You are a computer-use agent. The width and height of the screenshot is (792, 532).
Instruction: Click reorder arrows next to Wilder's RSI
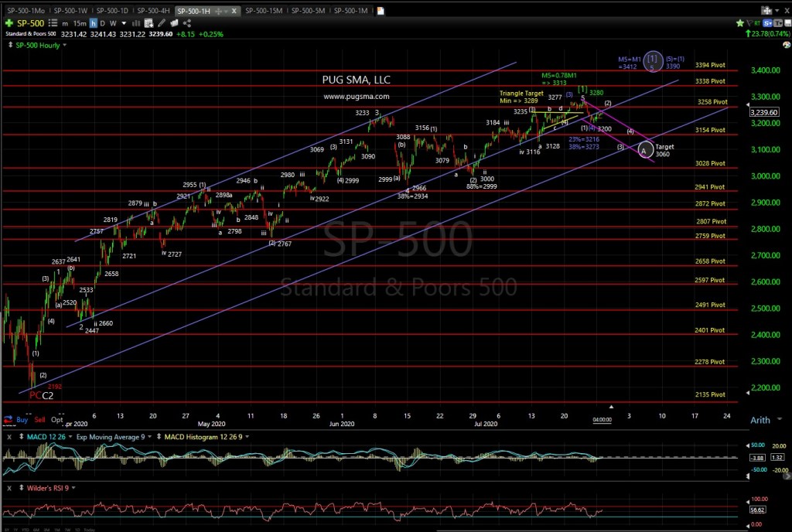click(x=21, y=488)
